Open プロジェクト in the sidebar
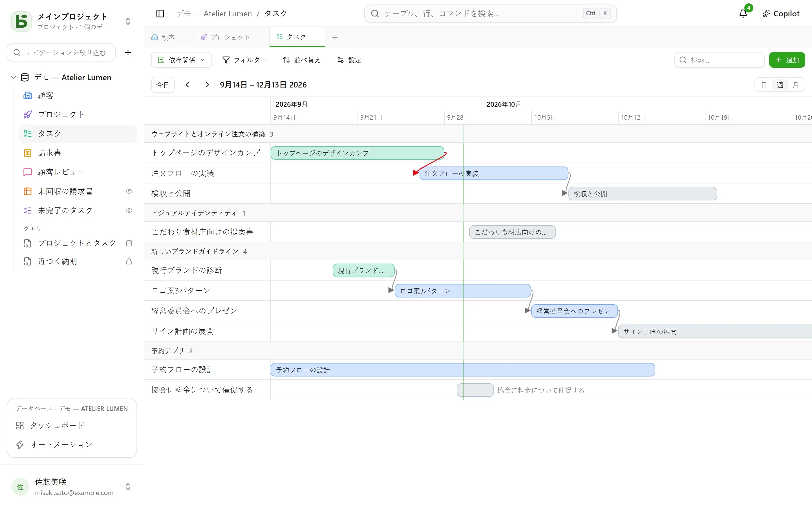812x508 pixels. [x=78, y=114]
